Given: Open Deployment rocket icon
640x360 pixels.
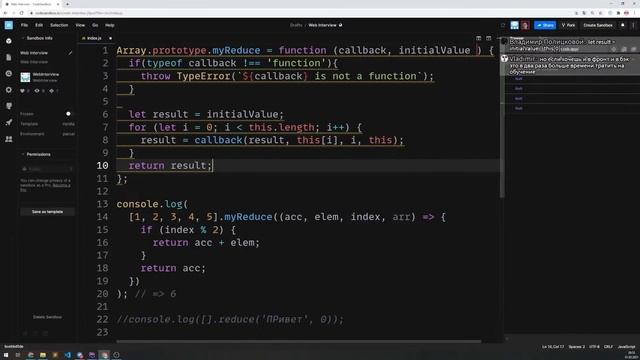Looking at the screenshot, I should pyautogui.click(x=9, y=122).
